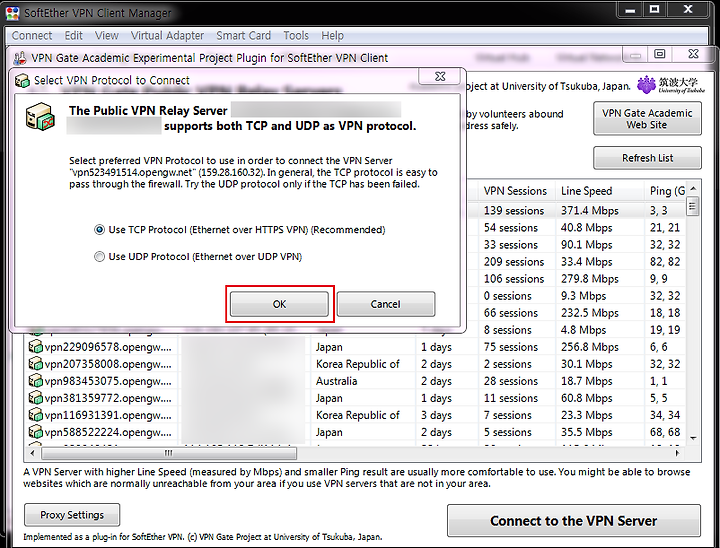This screenshot has height=548, width=720.
Task: Click the Refresh List button
Action: (647, 158)
